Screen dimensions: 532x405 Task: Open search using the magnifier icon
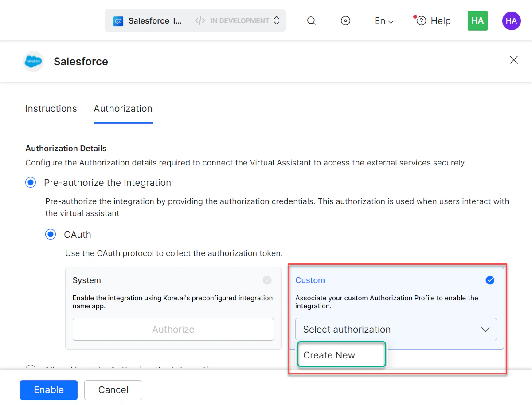[311, 20]
